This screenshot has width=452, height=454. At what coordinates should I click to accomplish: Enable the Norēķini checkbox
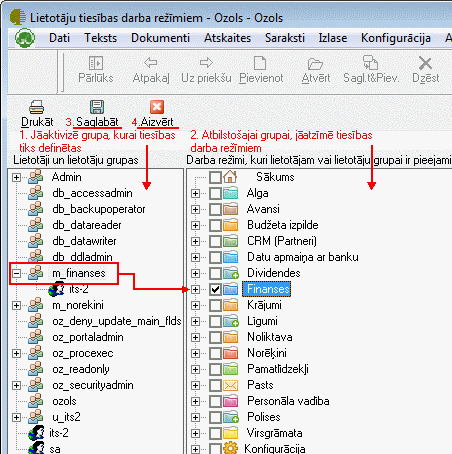click(215, 353)
